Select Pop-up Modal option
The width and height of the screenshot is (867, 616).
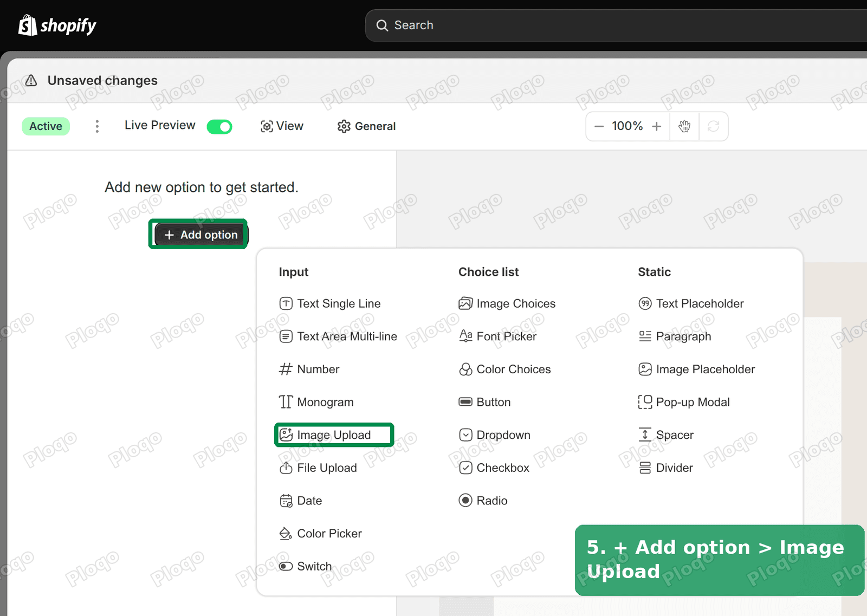[x=684, y=402]
